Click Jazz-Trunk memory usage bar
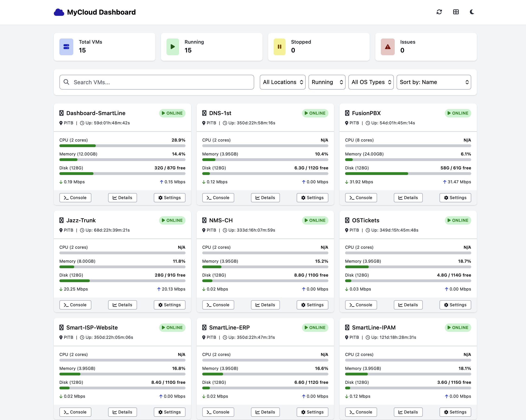 click(122, 267)
